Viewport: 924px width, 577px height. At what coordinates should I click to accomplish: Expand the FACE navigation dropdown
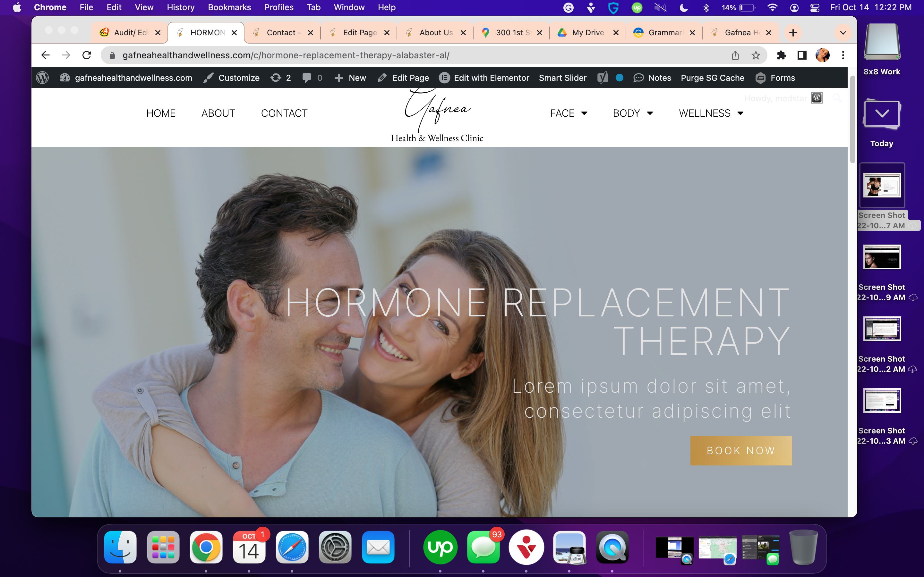569,113
